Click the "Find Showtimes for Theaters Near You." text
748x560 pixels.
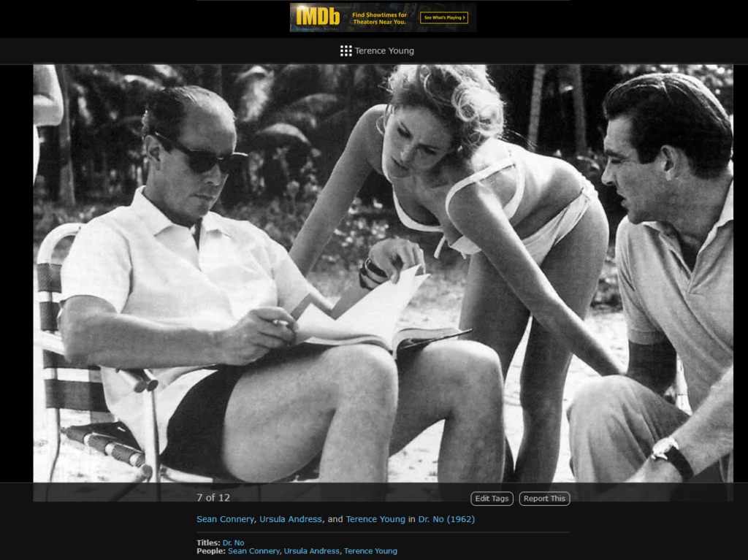pyautogui.click(x=380, y=18)
